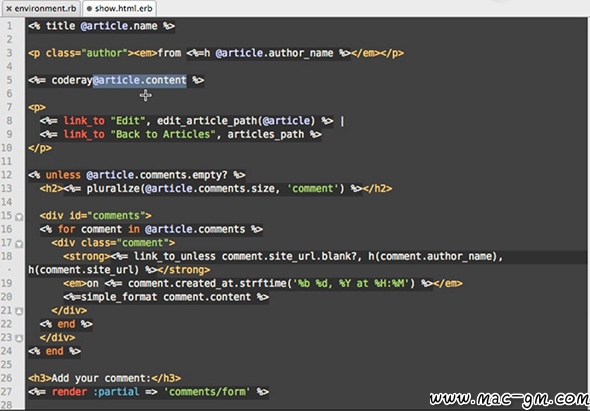Click the opening <p> tag on line 7
The image size is (590, 411).
pos(37,107)
